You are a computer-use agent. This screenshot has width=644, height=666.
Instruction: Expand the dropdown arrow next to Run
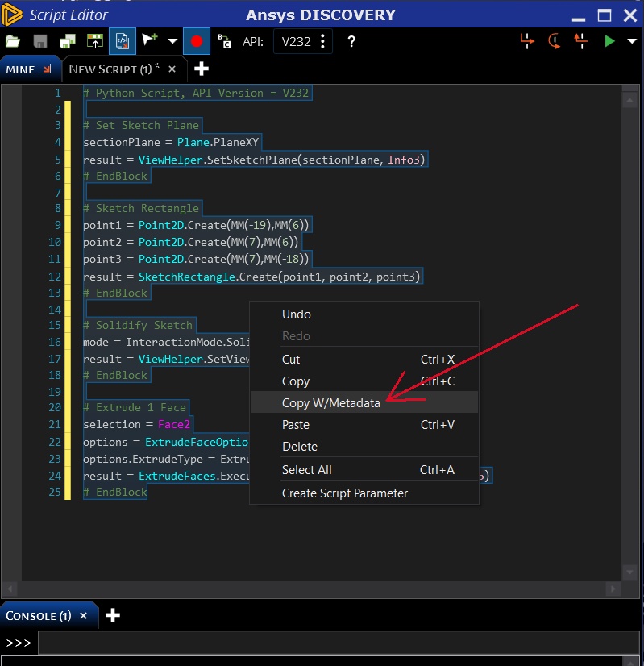631,41
